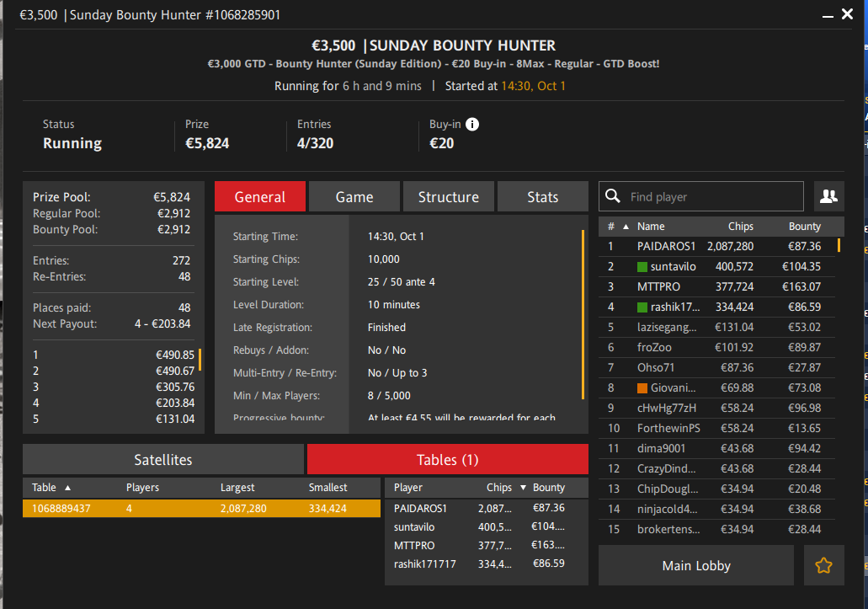This screenshot has width=868, height=609.
Task: Select player froZoo in ranking
Action: (x=716, y=348)
